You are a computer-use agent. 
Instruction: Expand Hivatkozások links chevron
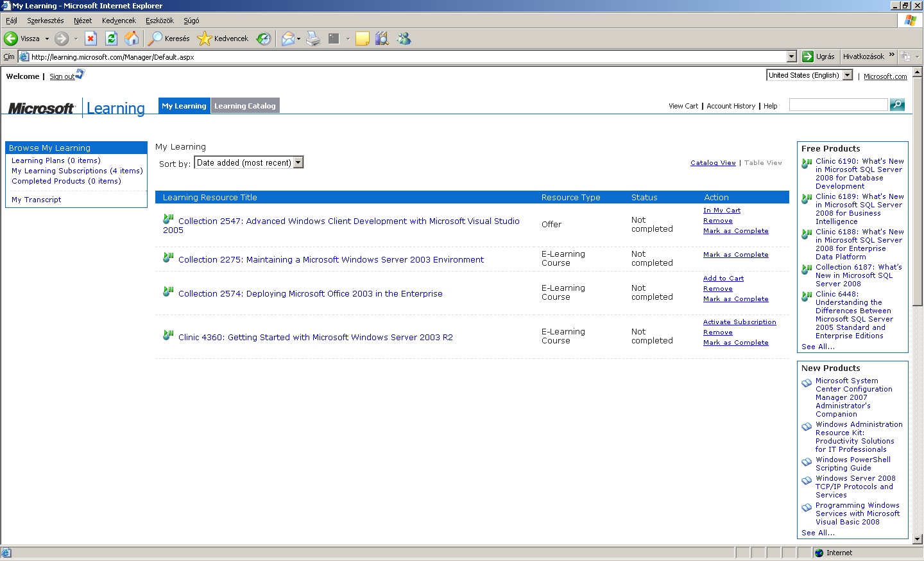pyautogui.click(x=891, y=55)
